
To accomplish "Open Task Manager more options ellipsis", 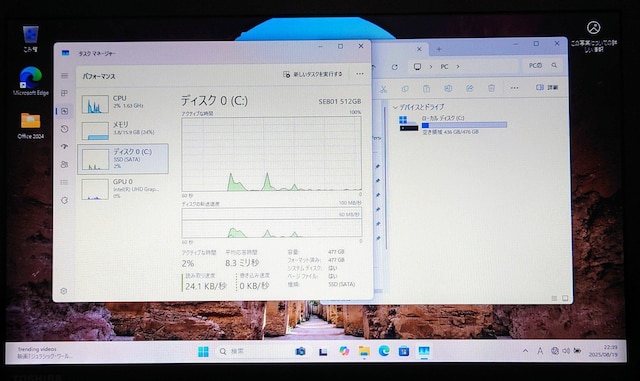I will 360,74.
